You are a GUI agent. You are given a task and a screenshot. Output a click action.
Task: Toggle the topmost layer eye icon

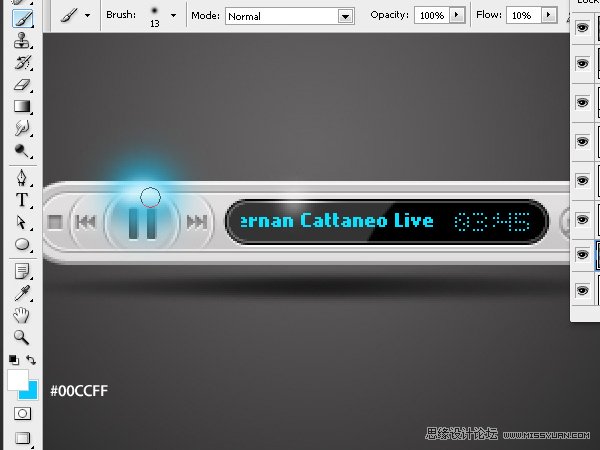(582, 28)
